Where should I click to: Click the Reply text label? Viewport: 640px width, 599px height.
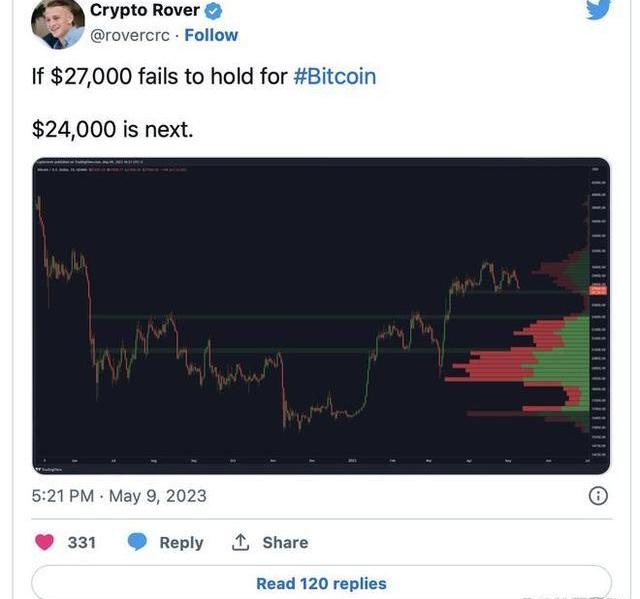point(181,542)
